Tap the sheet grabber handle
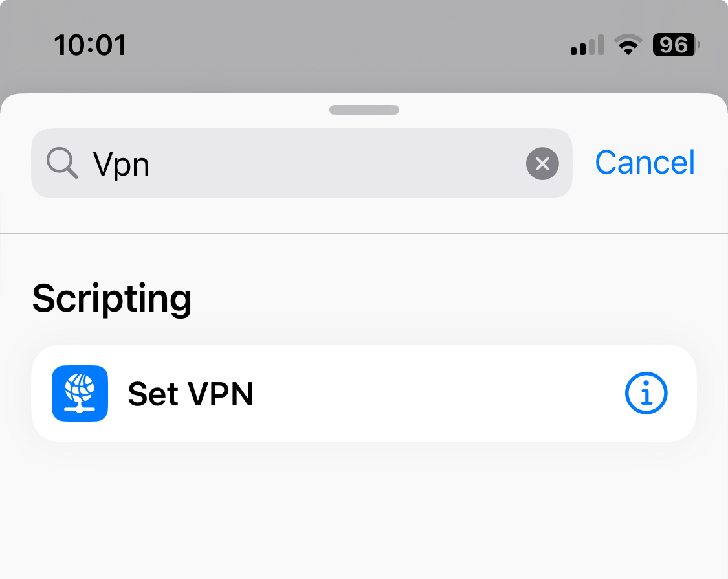This screenshot has width=728, height=579. point(364,109)
